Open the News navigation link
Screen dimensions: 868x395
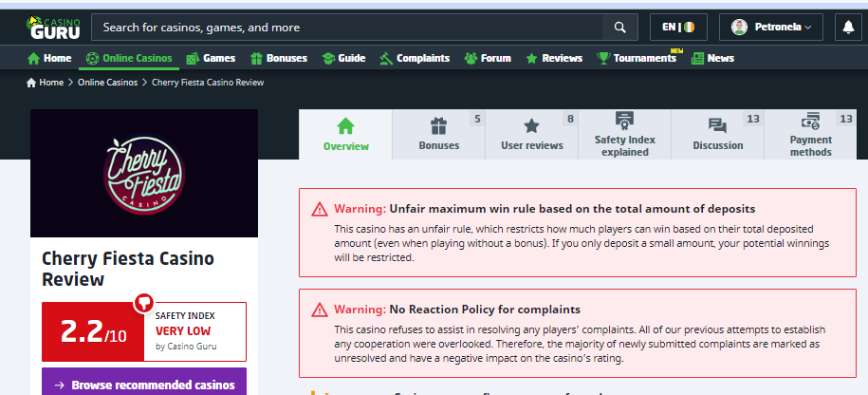click(712, 58)
